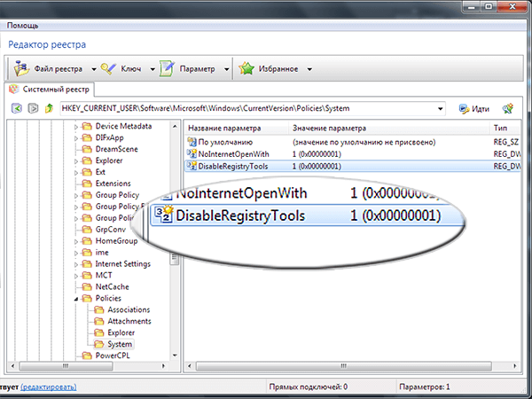Image resolution: width=532 pixels, height=399 pixels.
Task: Select the Attachments folder under Policies
Action: point(129,321)
